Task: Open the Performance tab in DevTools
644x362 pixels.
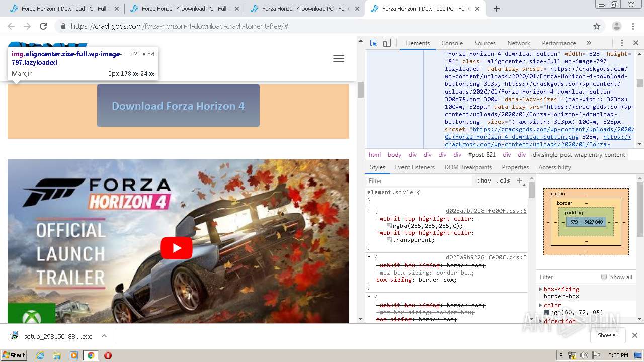Action: click(x=558, y=43)
